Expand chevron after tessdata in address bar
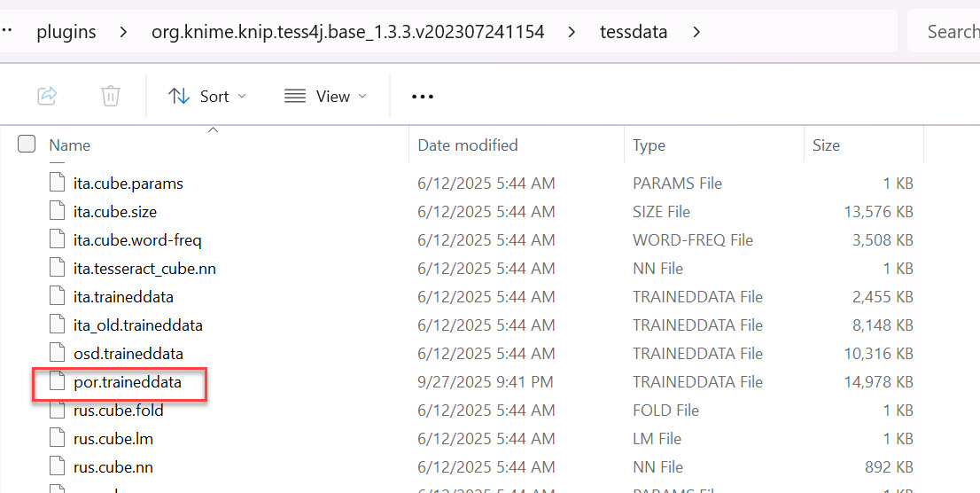Viewport: 980px width, 493px height. tap(696, 33)
